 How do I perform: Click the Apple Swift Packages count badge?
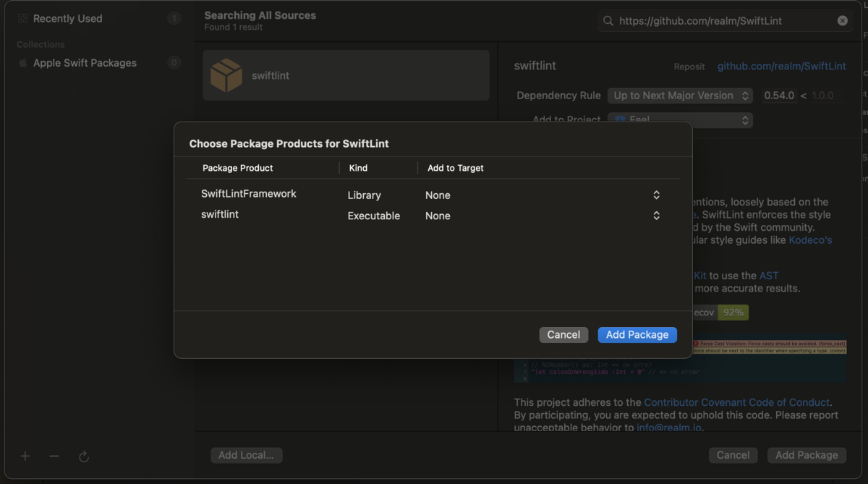(x=174, y=63)
